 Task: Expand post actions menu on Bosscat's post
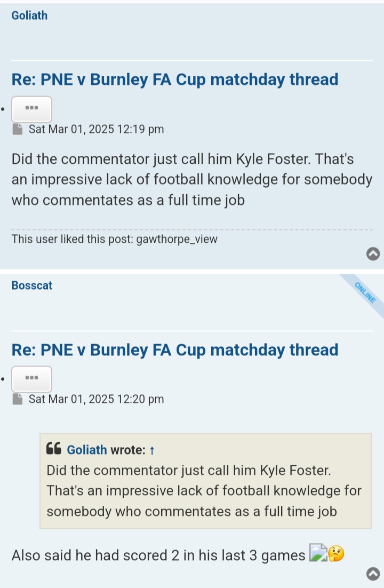tap(31, 379)
